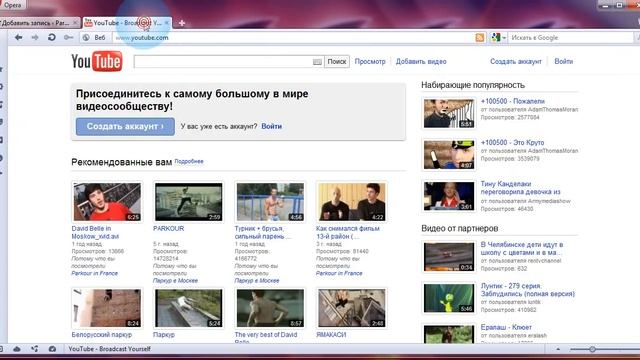This screenshot has height=360, width=640.
Task: Open the PARKOUR video thumbnail
Action: coord(189,202)
